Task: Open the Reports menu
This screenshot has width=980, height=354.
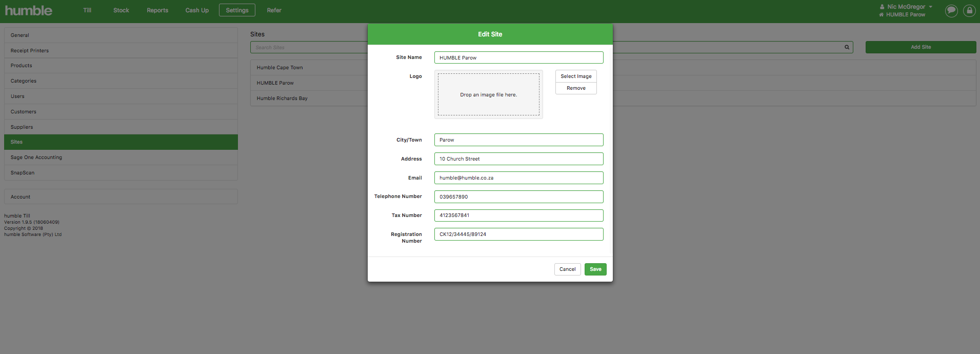Action: pos(157,10)
